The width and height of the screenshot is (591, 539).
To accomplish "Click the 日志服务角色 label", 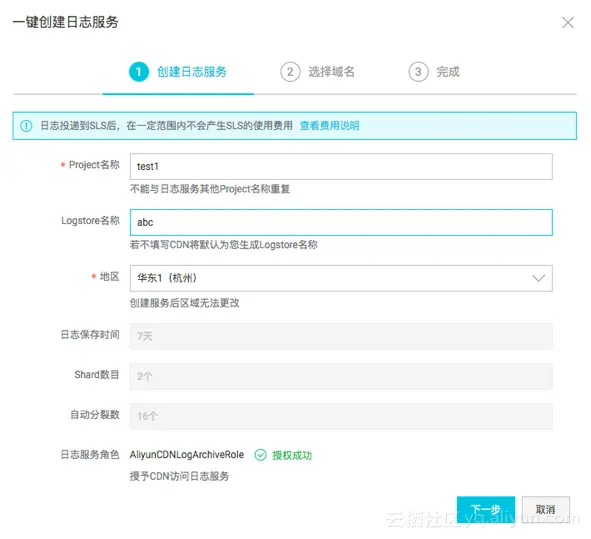I will [90, 455].
